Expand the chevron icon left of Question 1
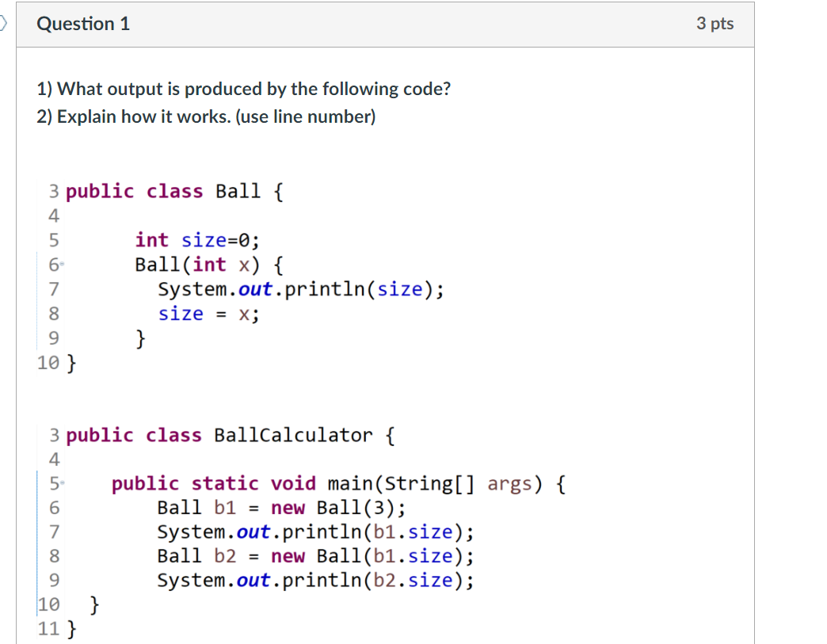Image resolution: width=827 pixels, height=644 pixels. point(3,23)
